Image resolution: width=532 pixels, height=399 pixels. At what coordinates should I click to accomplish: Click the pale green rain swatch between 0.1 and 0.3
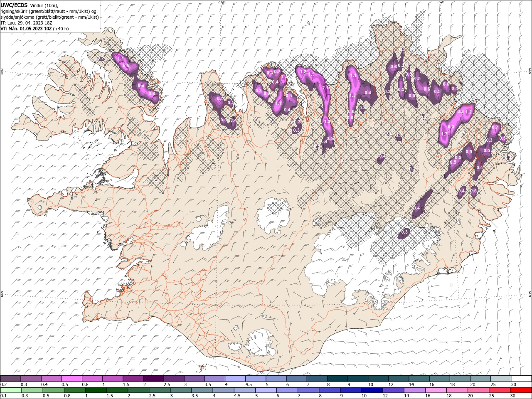tap(11, 390)
